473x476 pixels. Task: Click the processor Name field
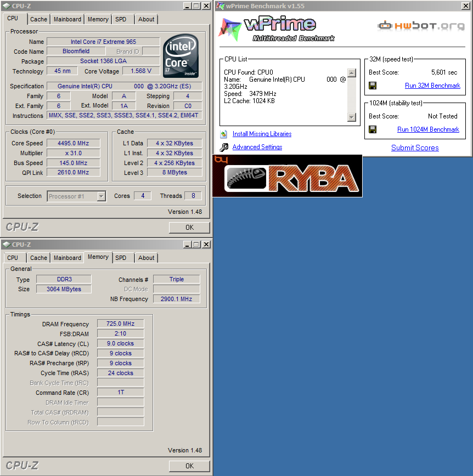103,42
